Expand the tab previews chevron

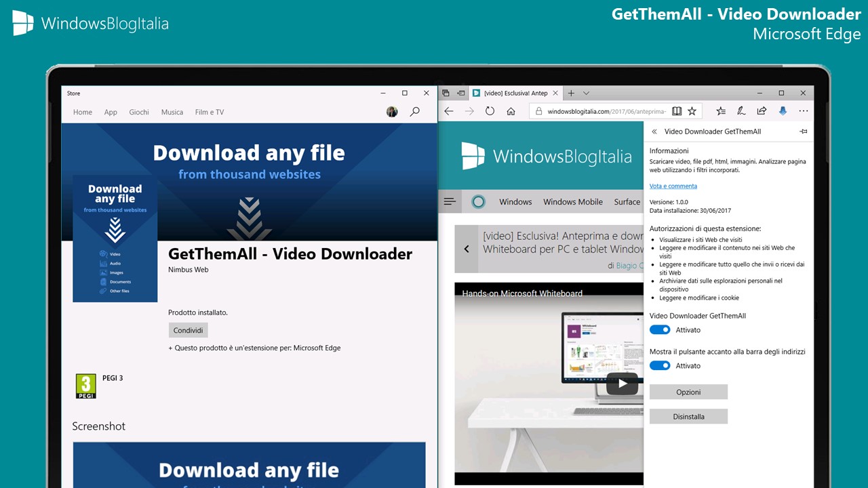click(587, 93)
